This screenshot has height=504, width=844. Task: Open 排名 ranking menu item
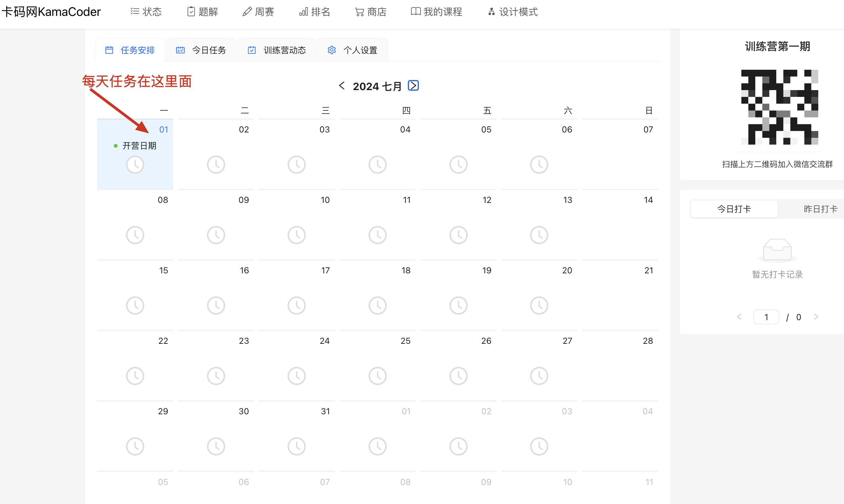315,12
